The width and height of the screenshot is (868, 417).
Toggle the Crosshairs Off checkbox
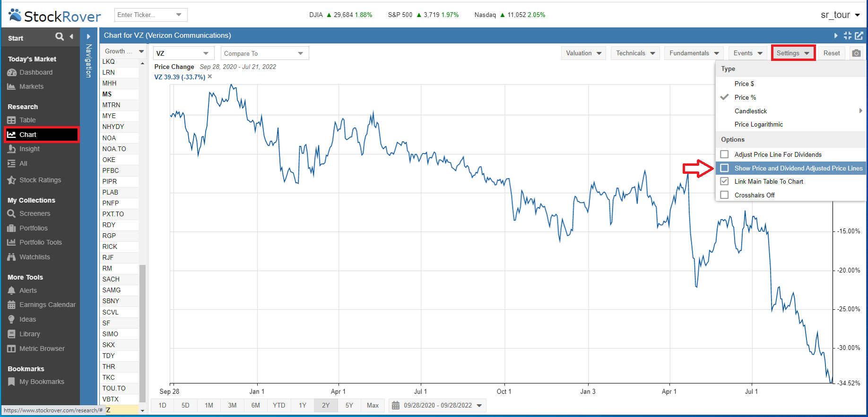[724, 195]
